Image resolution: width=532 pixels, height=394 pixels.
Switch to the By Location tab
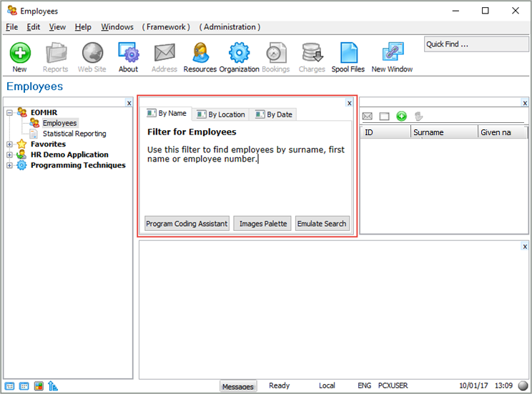(x=221, y=114)
